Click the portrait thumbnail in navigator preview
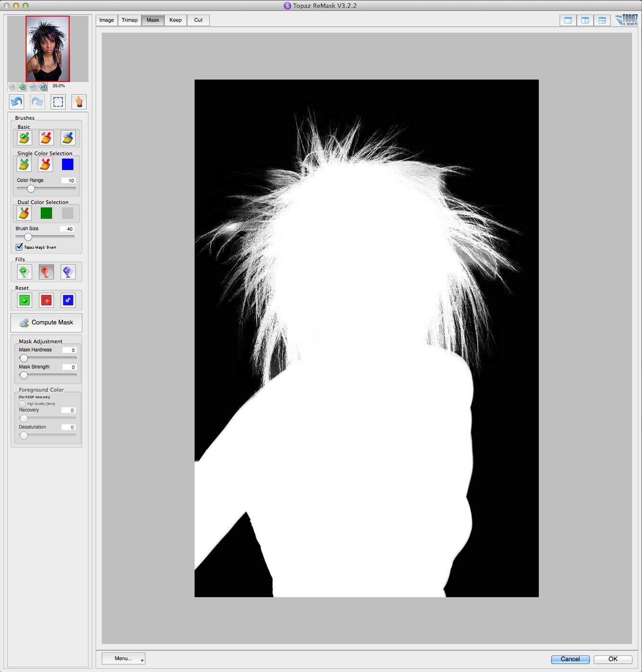Screen dimensions: 642x672 click(47, 49)
